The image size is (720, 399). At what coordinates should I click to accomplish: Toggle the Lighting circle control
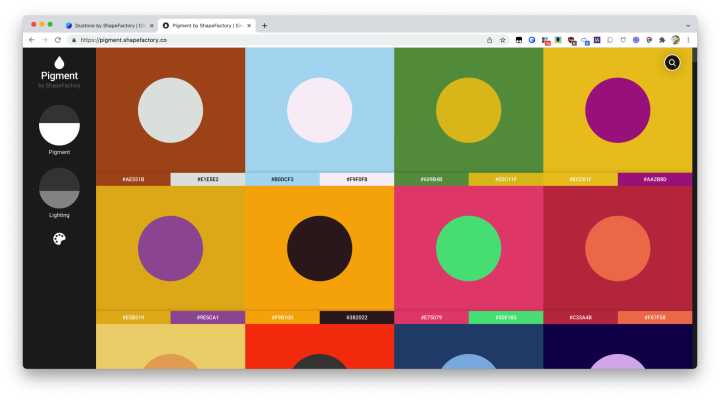(x=59, y=188)
